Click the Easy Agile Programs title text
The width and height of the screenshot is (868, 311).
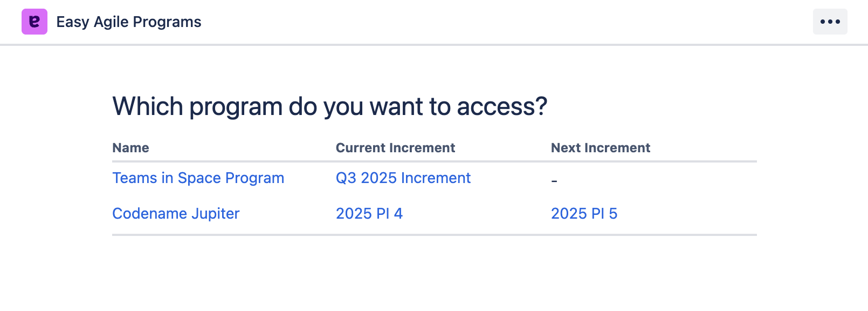point(128,22)
